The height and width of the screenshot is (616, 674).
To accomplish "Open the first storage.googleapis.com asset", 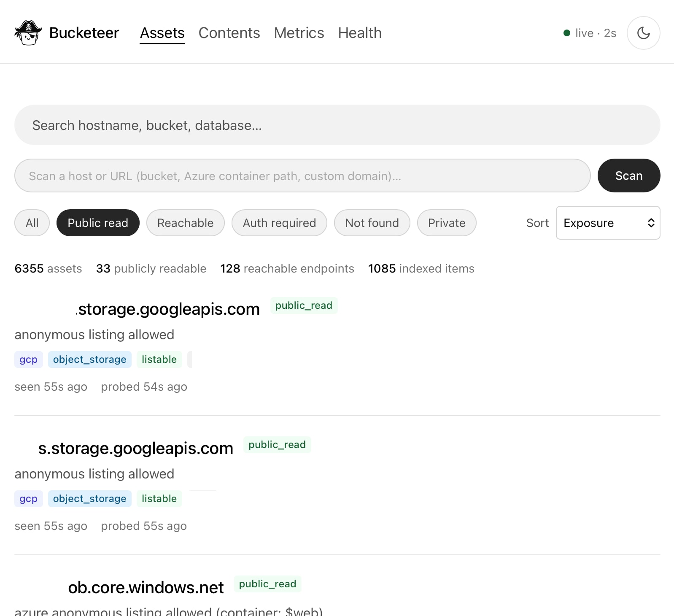I will pyautogui.click(x=169, y=309).
